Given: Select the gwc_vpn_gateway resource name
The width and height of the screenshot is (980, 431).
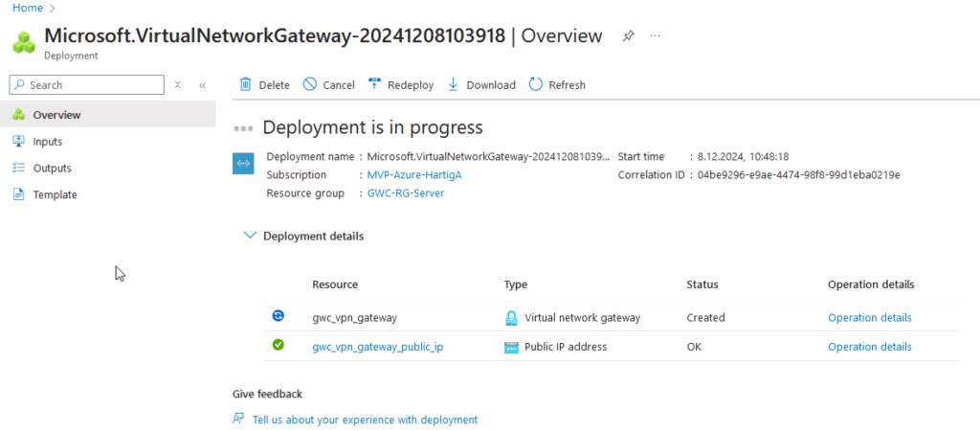Looking at the screenshot, I should click(354, 318).
